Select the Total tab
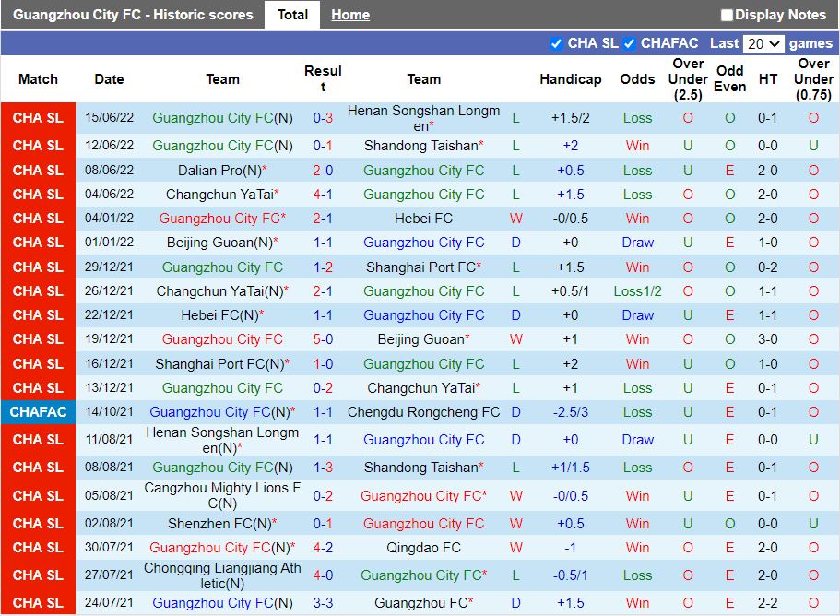This screenshot has height=616, width=840. (x=292, y=15)
